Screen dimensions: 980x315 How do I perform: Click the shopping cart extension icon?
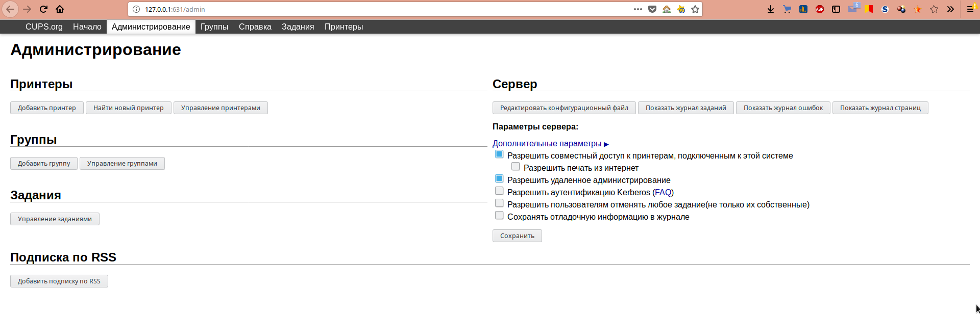click(787, 9)
